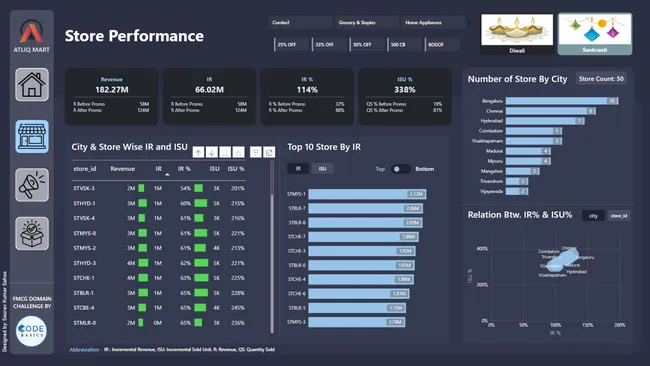
Task: Select the STBLR-7 bar in Top 10
Action: click(365, 208)
